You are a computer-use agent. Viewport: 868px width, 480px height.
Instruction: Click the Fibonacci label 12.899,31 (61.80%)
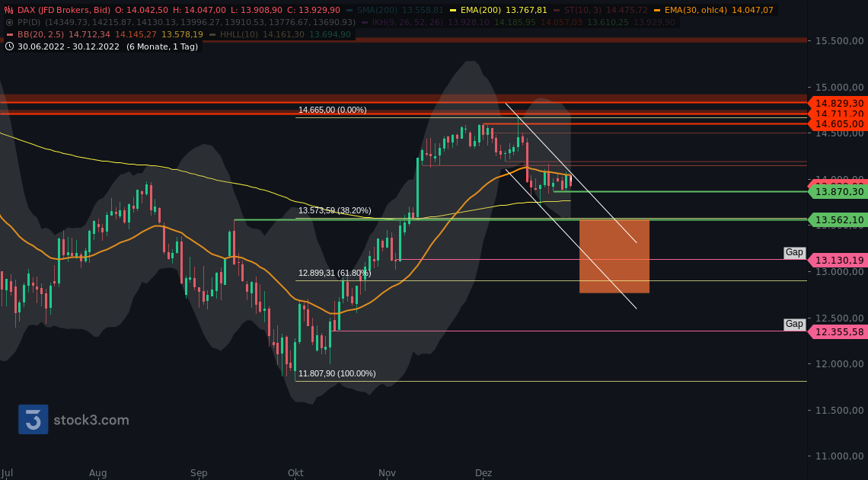pyautogui.click(x=335, y=273)
